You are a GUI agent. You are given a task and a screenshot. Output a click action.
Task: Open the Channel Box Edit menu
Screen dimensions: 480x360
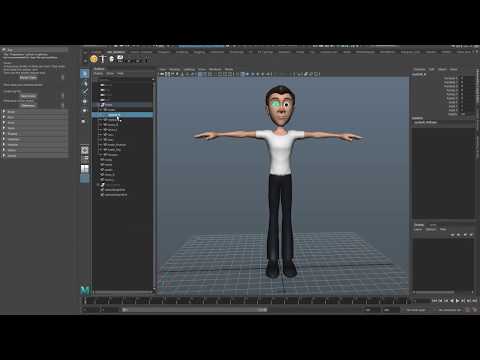[x=432, y=69]
